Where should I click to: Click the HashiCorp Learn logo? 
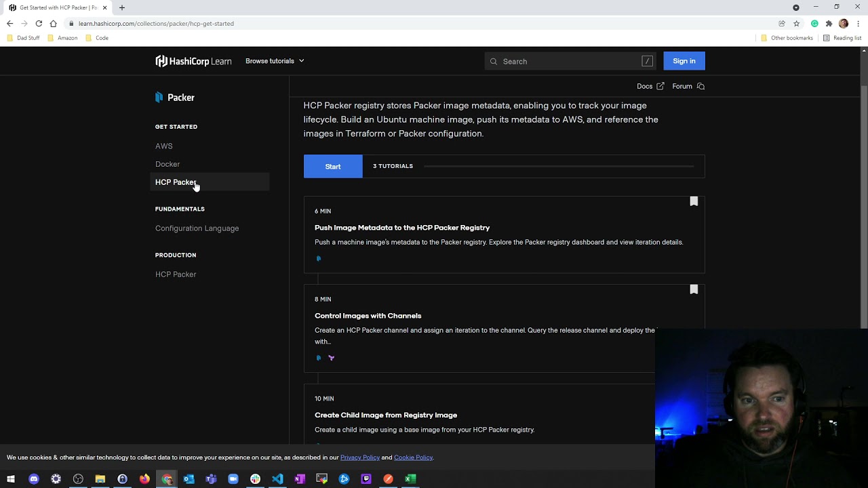tap(193, 61)
